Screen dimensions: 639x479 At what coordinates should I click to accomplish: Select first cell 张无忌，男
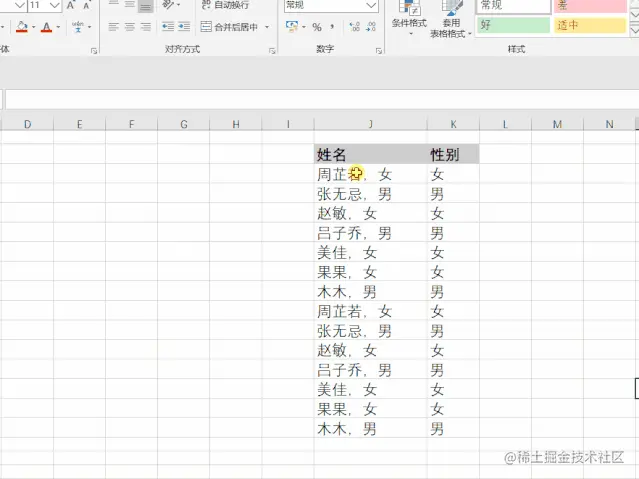coord(371,194)
